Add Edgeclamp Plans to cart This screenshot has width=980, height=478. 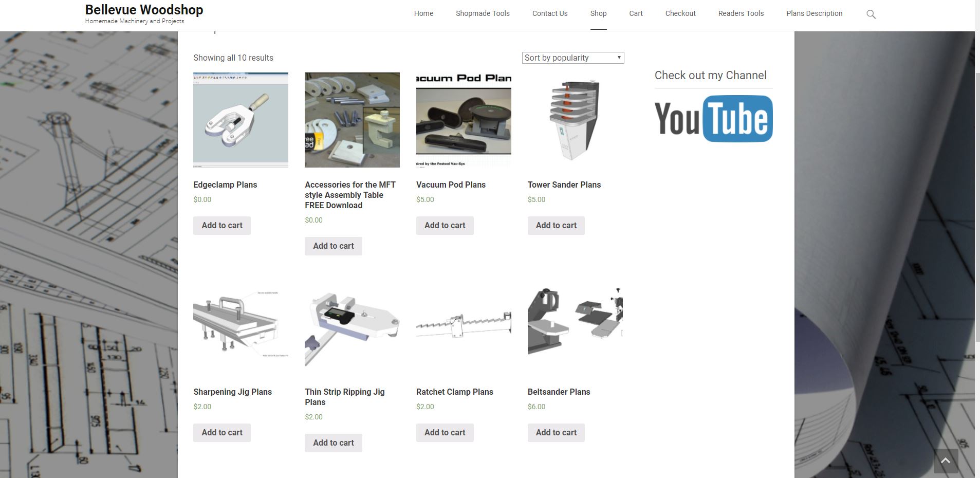(x=222, y=226)
